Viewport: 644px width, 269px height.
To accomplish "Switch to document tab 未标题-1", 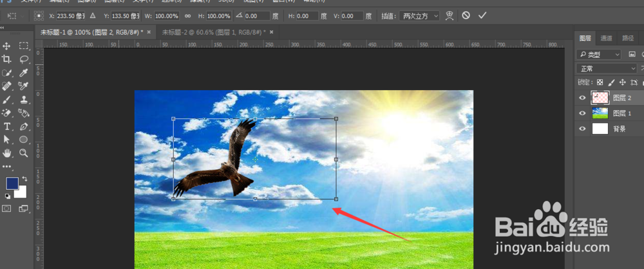I will (x=91, y=32).
